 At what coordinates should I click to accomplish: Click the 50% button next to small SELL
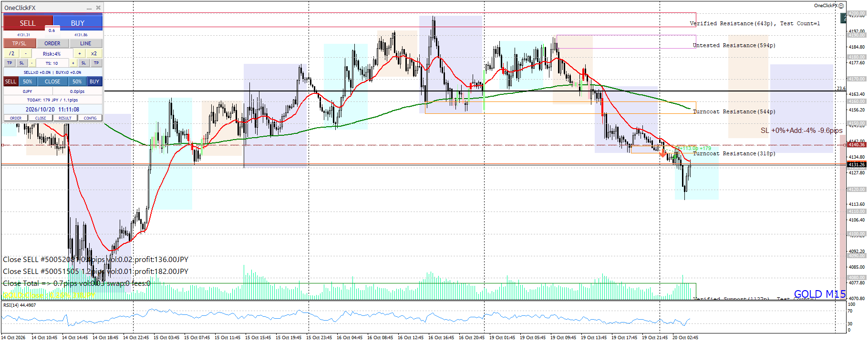click(28, 81)
